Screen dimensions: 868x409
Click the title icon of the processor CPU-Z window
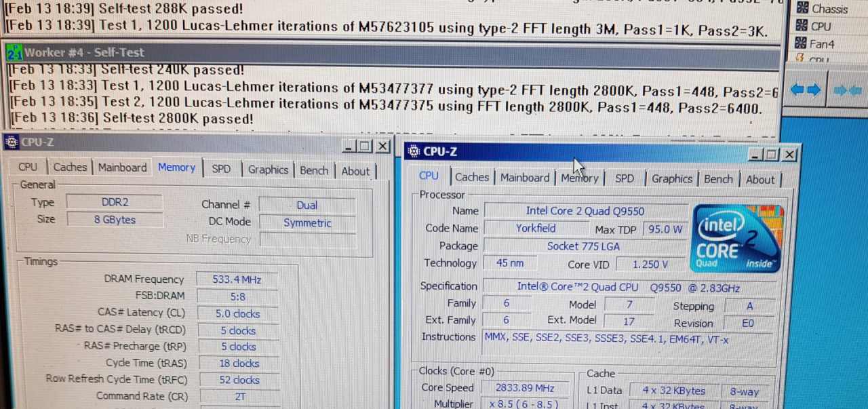coord(414,151)
